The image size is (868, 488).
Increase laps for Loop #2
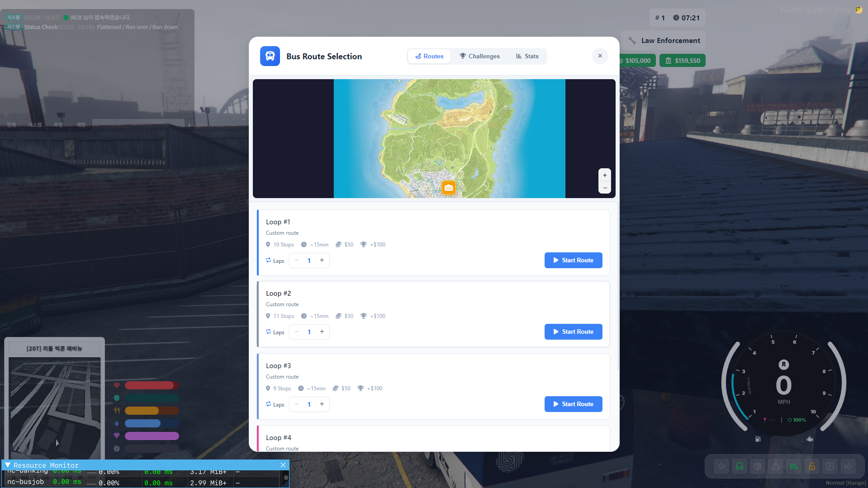tap(322, 332)
